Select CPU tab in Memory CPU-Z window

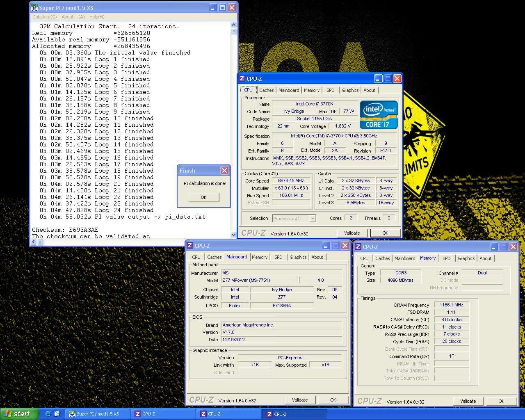pos(364,258)
